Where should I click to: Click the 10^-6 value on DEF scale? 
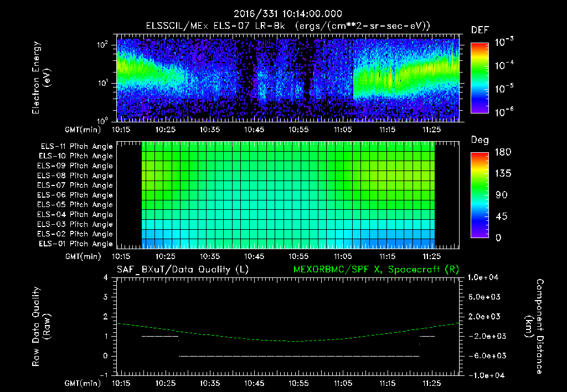point(504,112)
